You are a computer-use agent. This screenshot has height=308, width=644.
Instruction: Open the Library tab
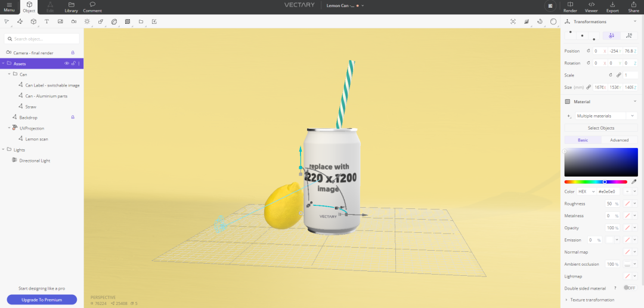coord(71,7)
